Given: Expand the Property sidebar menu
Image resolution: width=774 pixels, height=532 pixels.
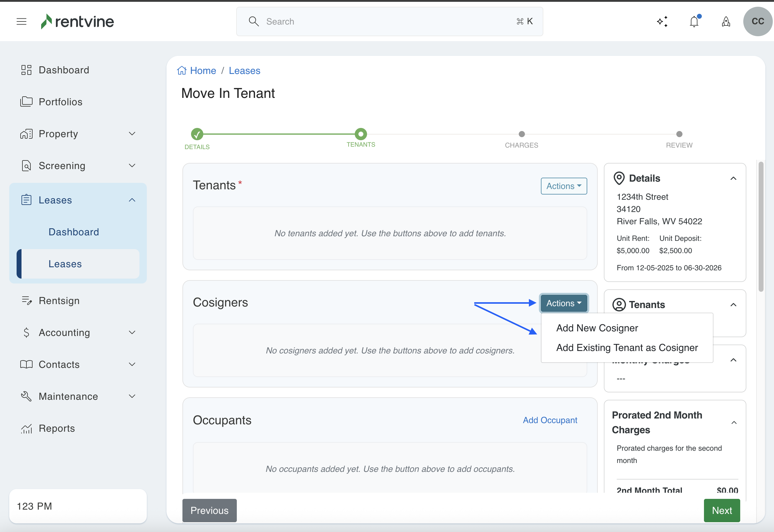Looking at the screenshot, I should point(132,134).
